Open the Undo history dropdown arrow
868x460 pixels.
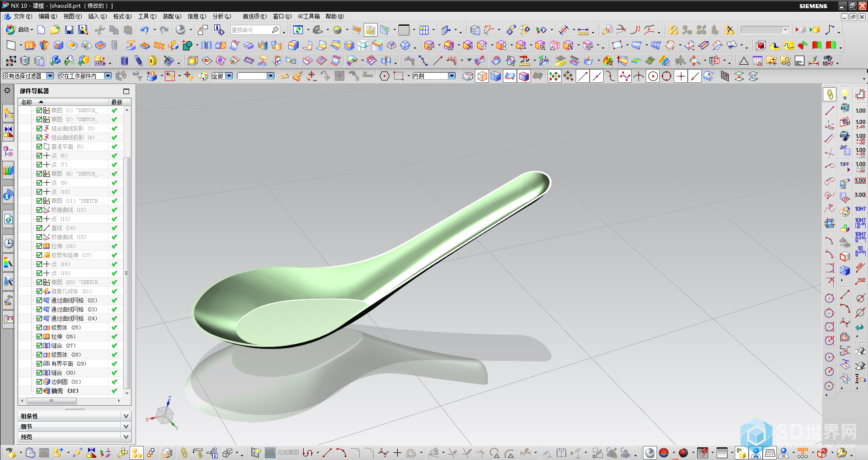(x=154, y=30)
